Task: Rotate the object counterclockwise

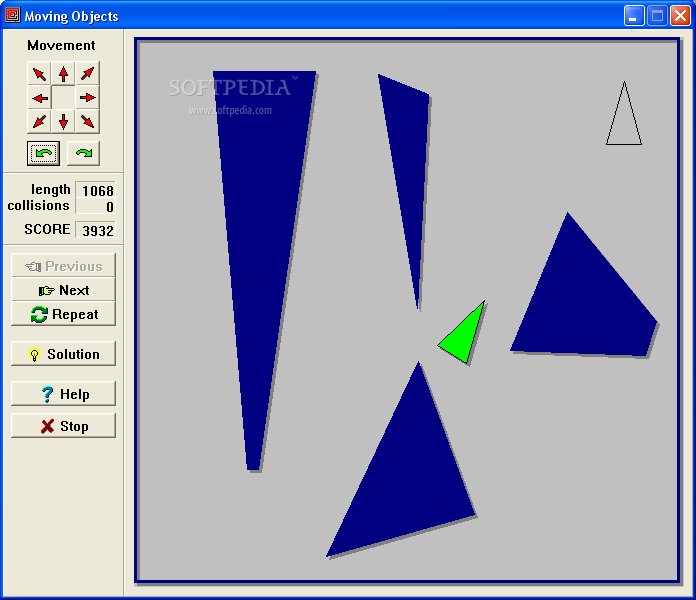Action: (44, 154)
